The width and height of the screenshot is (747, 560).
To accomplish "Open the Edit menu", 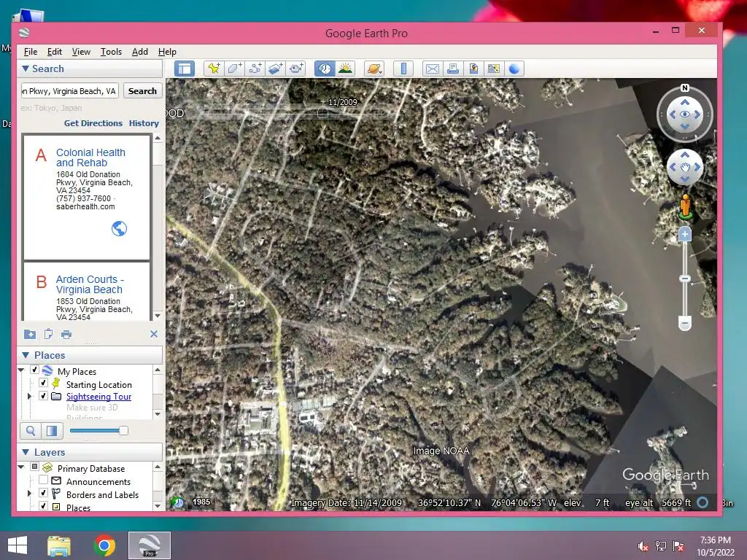I will [x=54, y=52].
